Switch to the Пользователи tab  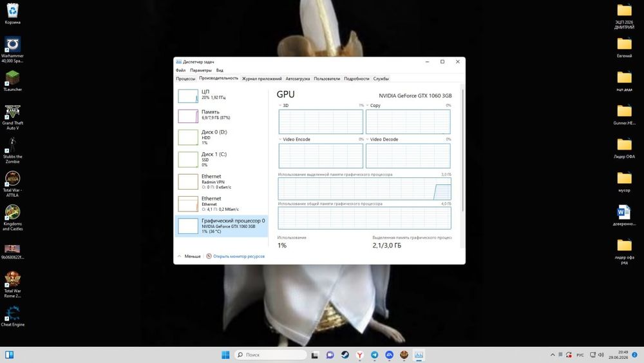[327, 79]
